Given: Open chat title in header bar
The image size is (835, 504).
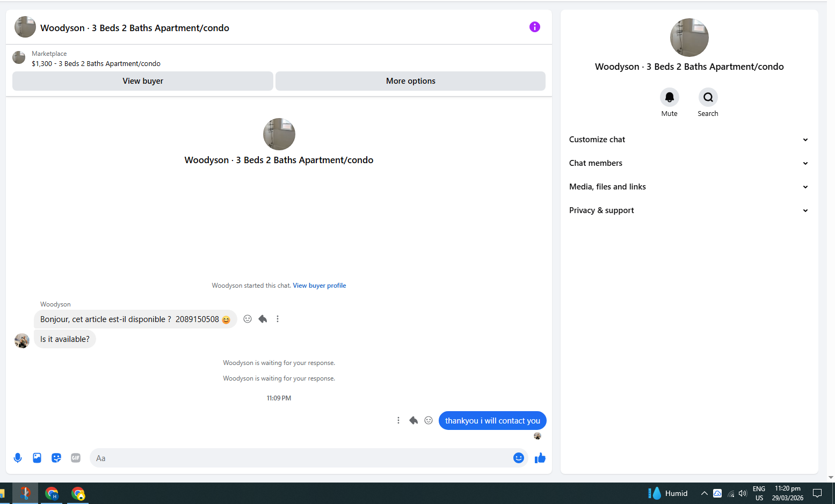Looking at the screenshot, I should coord(135,28).
